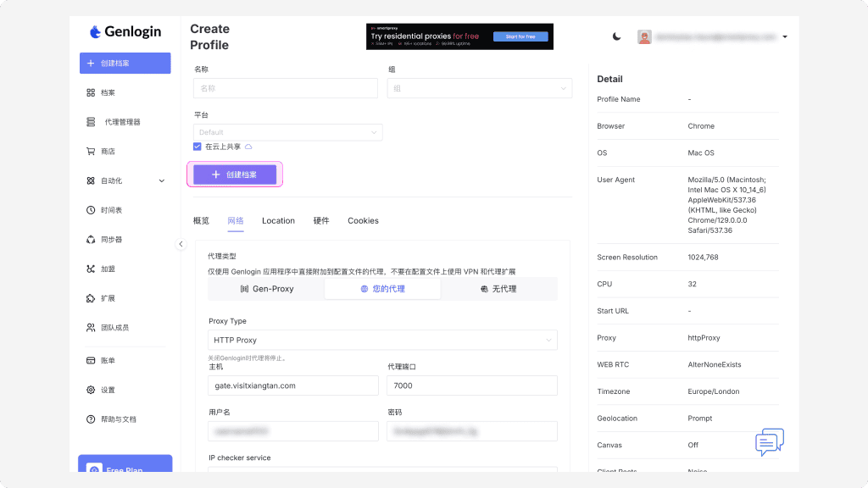Expand the HTTP Proxy type dropdown
Viewport: 868px width, 488px height.
point(382,341)
